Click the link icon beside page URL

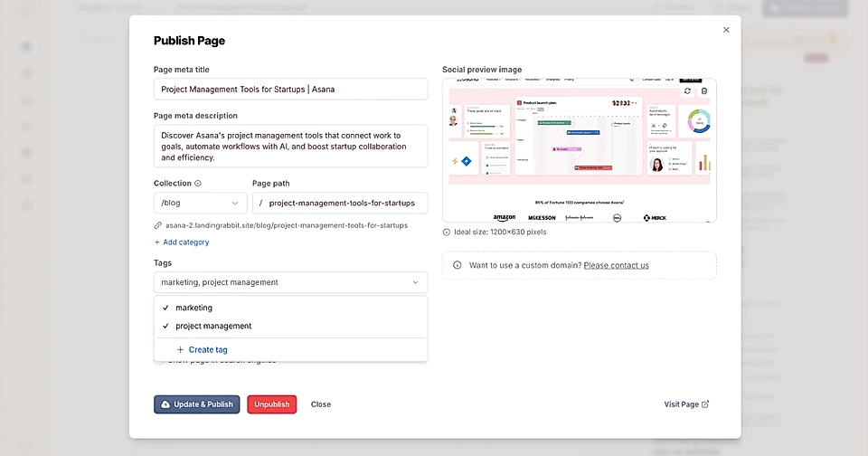tap(157, 225)
